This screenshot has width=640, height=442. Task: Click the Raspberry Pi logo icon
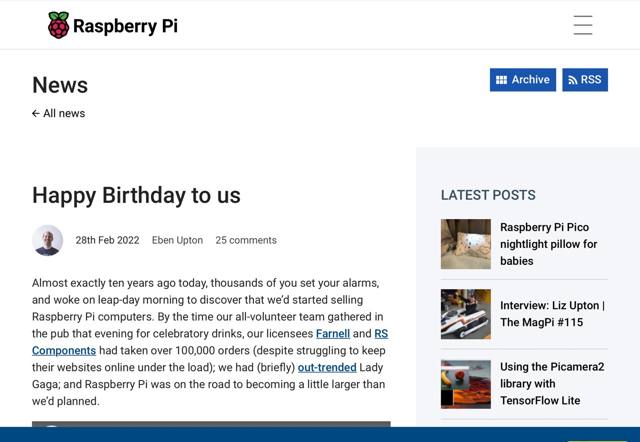[x=59, y=25]
